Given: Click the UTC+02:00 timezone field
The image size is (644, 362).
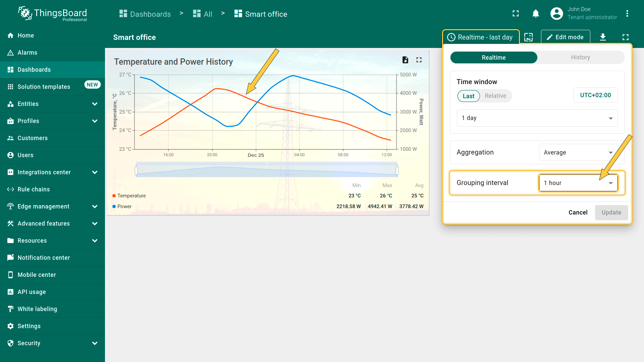Looking at the screenshot, I should 595,95.
